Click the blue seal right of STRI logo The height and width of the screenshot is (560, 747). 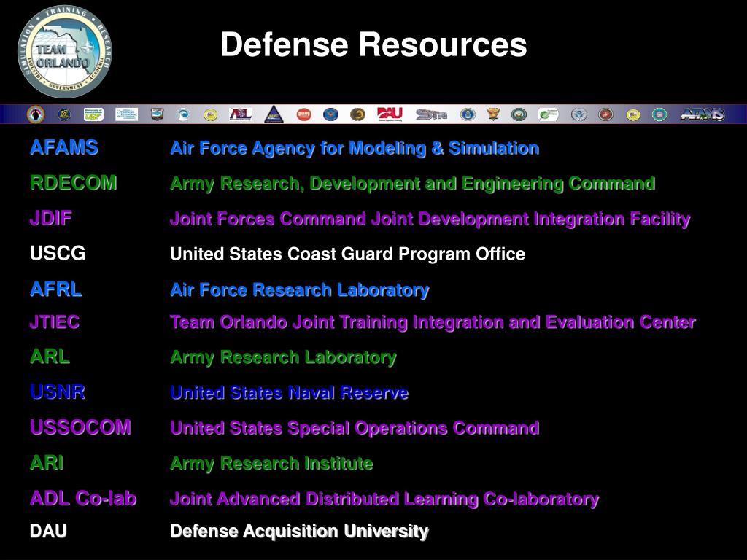(468, 114)
